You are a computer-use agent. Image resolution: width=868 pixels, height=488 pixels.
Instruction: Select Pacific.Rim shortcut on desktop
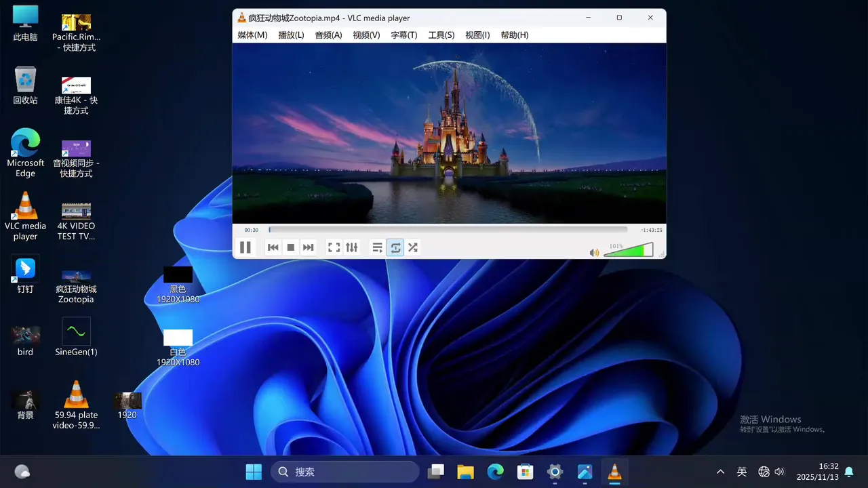76,33
